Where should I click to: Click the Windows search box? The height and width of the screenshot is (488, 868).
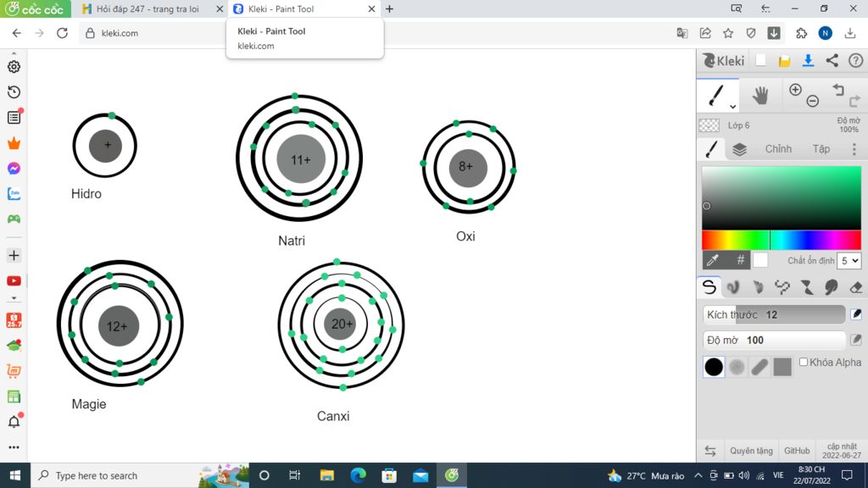coord(140,475)
